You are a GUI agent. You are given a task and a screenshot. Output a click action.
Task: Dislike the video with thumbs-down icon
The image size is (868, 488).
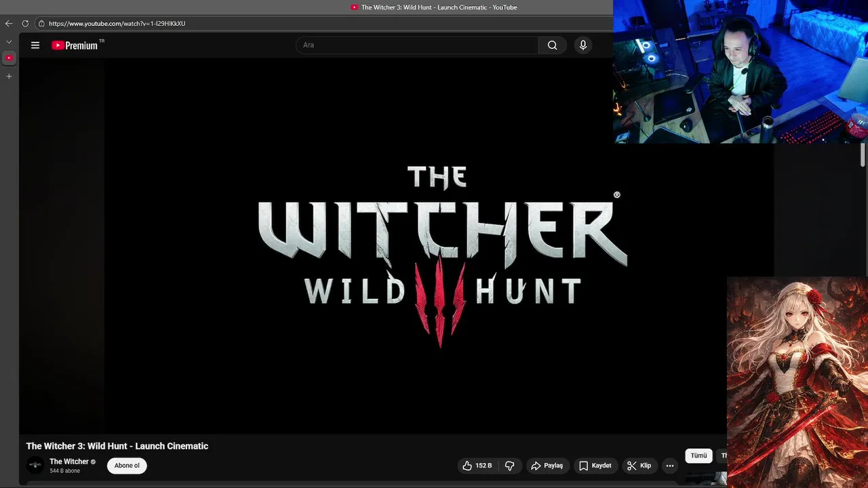click(510, 466)
